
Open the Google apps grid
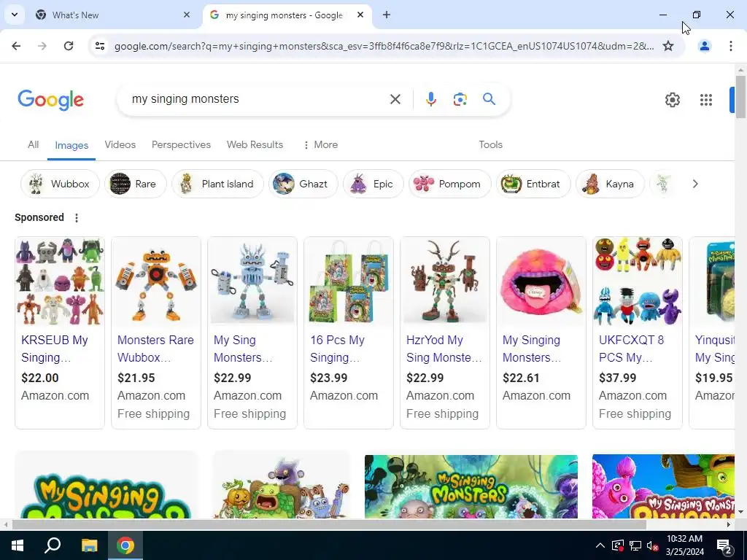pyautogui.click(x=706, y=99)
